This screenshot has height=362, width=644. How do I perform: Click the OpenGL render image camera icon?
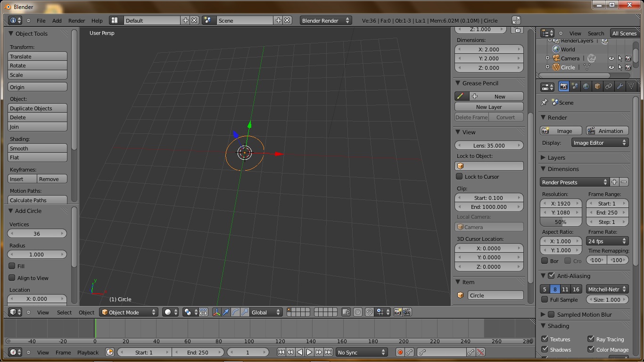[397, 312]
